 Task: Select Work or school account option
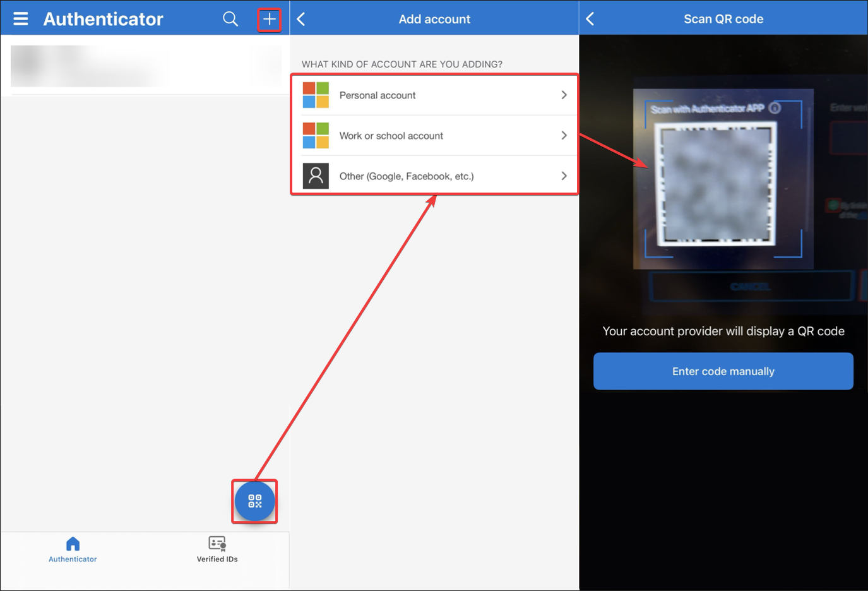click(435, 136)
